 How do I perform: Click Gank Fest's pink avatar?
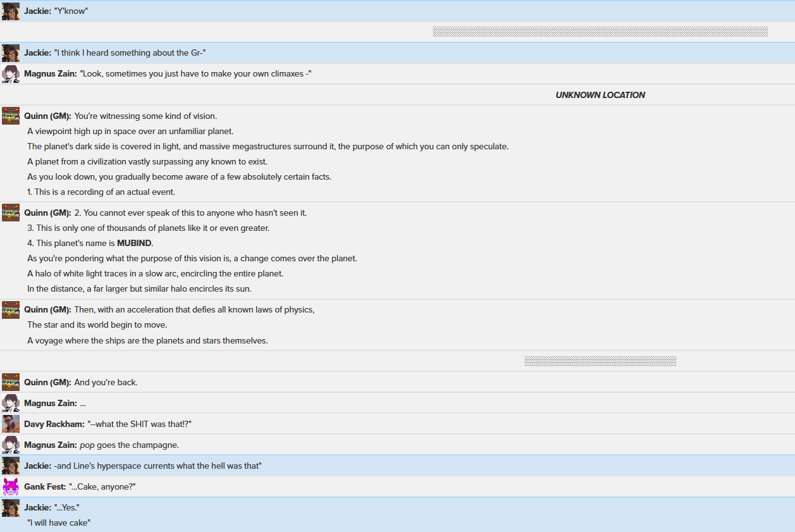pos(11,486)
